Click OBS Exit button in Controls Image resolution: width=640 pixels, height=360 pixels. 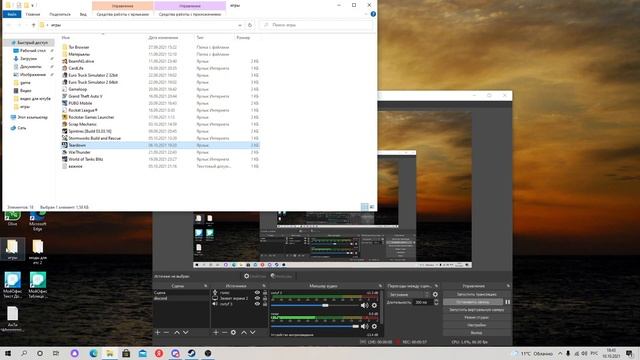(476, 333)
